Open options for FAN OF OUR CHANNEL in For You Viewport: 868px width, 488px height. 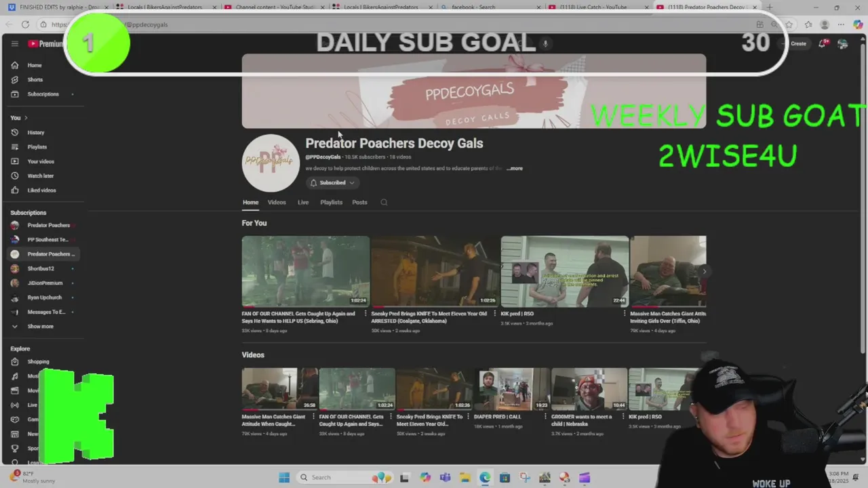(366, 314)
